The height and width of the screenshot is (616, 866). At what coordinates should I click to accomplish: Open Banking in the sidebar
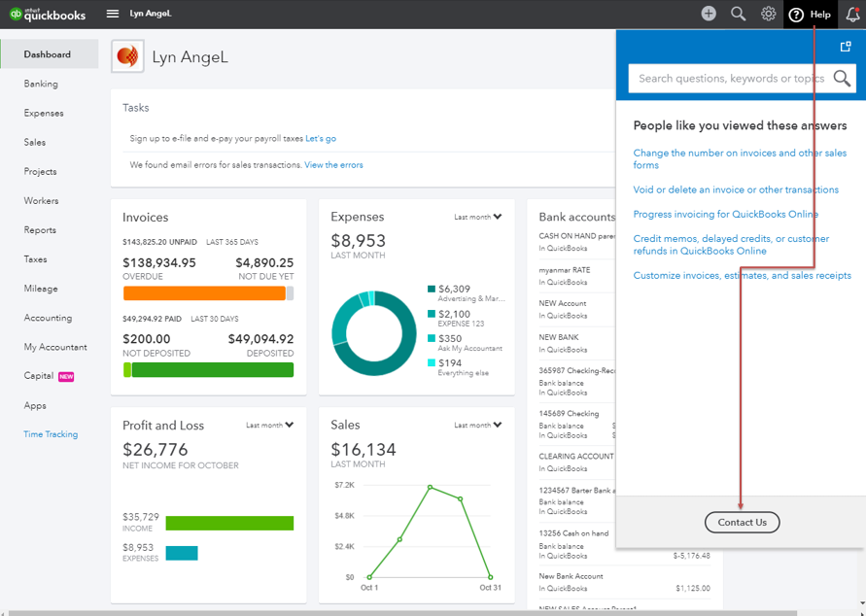(41, 84)
